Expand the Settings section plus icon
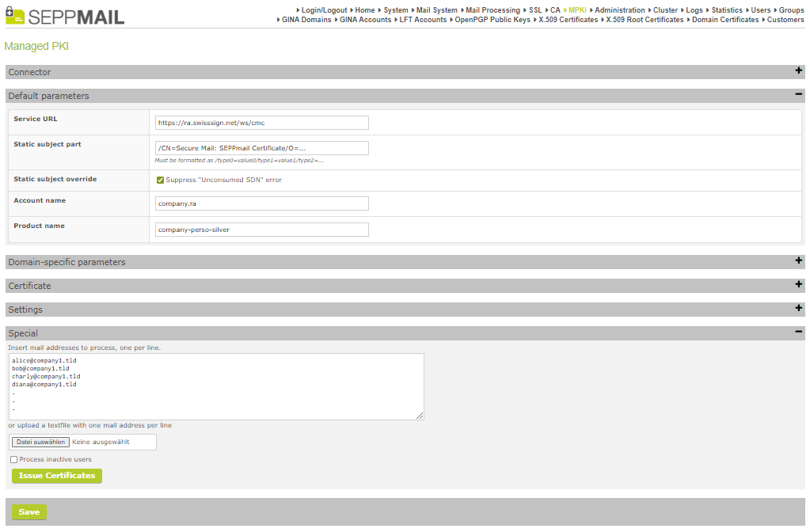This screenshot has height=532, width=810. (x=799, y=309)
